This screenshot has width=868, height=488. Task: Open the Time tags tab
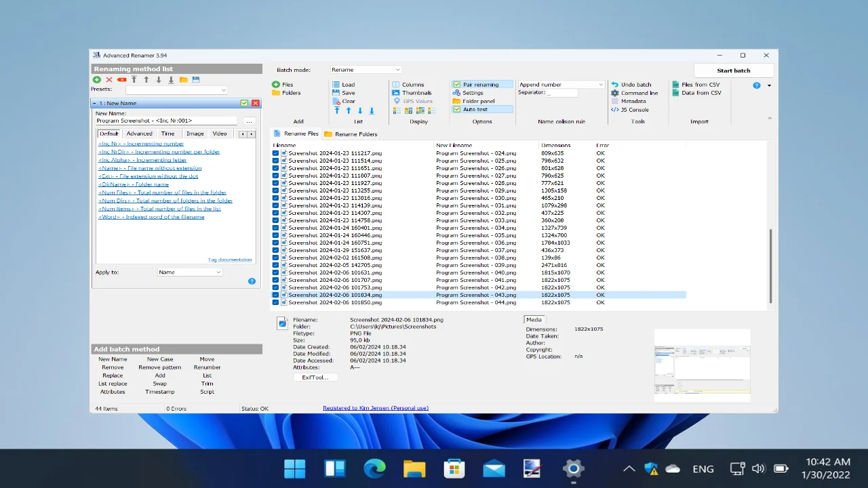(x=167, y=134)
